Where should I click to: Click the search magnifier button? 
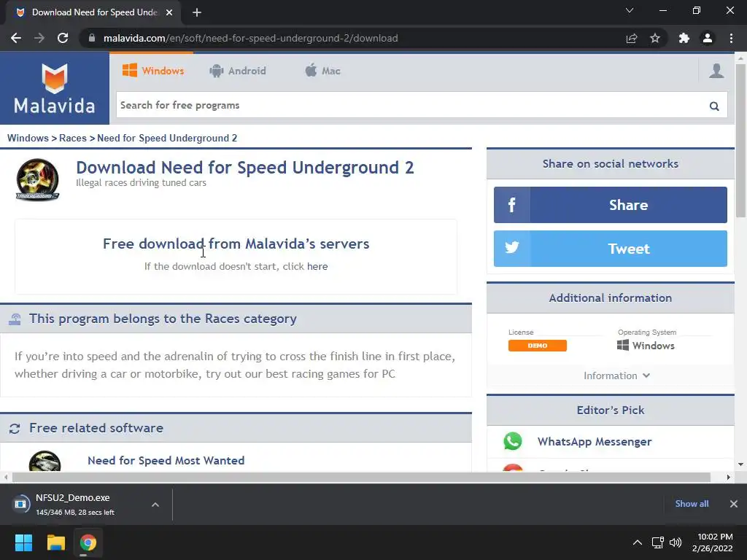[714, 106]
